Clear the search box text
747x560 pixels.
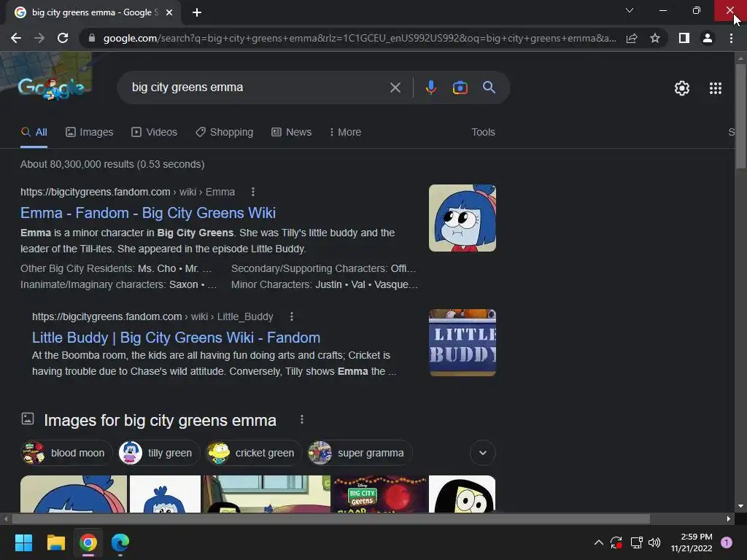point(395,87)
